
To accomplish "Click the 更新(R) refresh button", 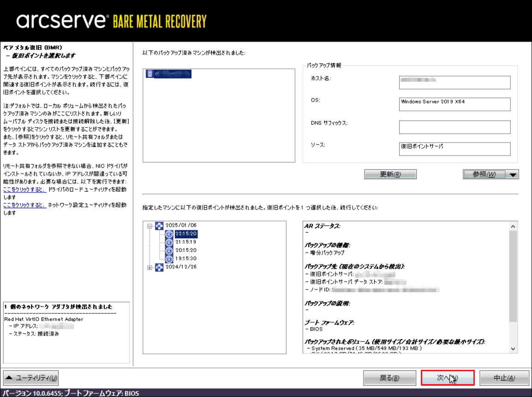I will pyautogui.click(x=390, y=174).
